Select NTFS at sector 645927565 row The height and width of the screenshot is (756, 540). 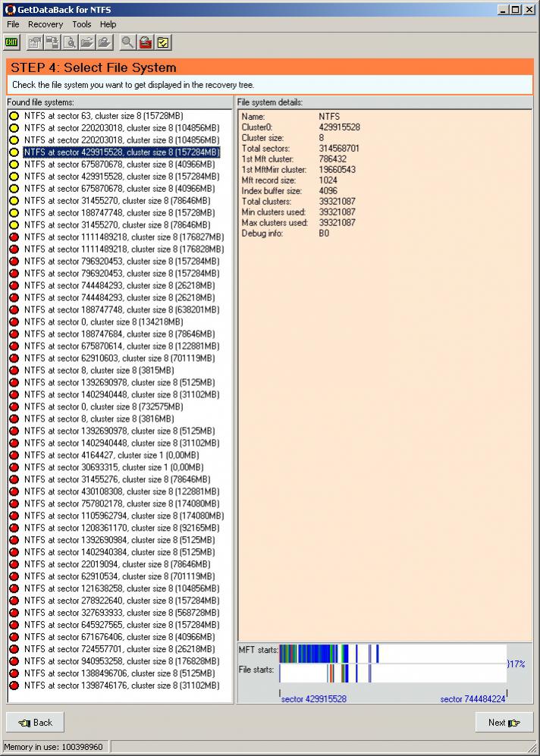click(121, 625)
